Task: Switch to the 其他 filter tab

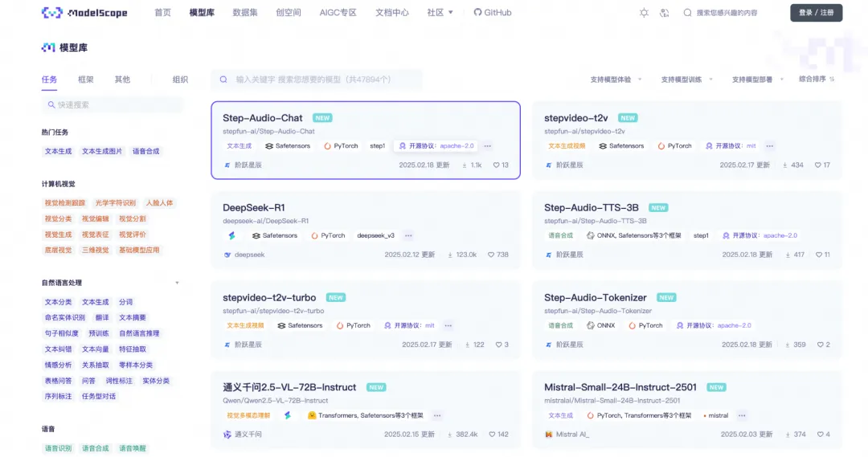Action: [x=122, y=80]
